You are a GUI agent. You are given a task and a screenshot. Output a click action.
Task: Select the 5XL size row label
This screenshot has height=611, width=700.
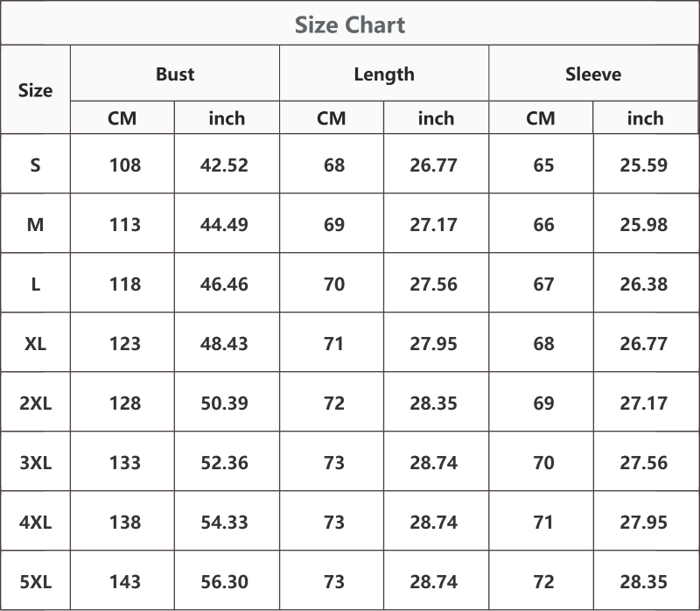pyautogui.click(x=35, y=581)
